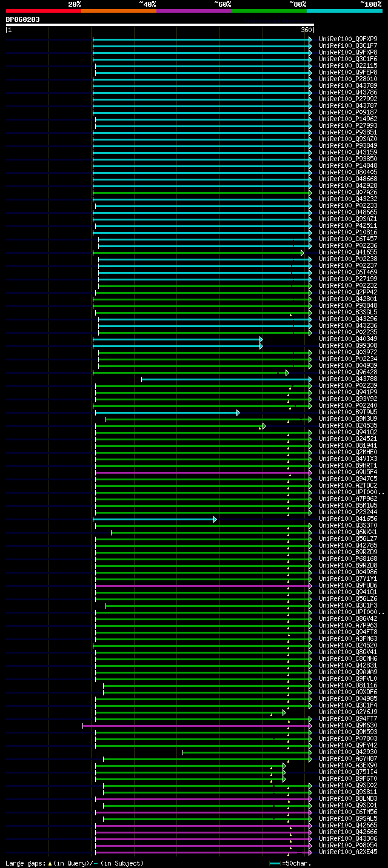Select the UniRef100_A9U5F4 label
This screenshot has height=868, width=388.
pos(349,472)
